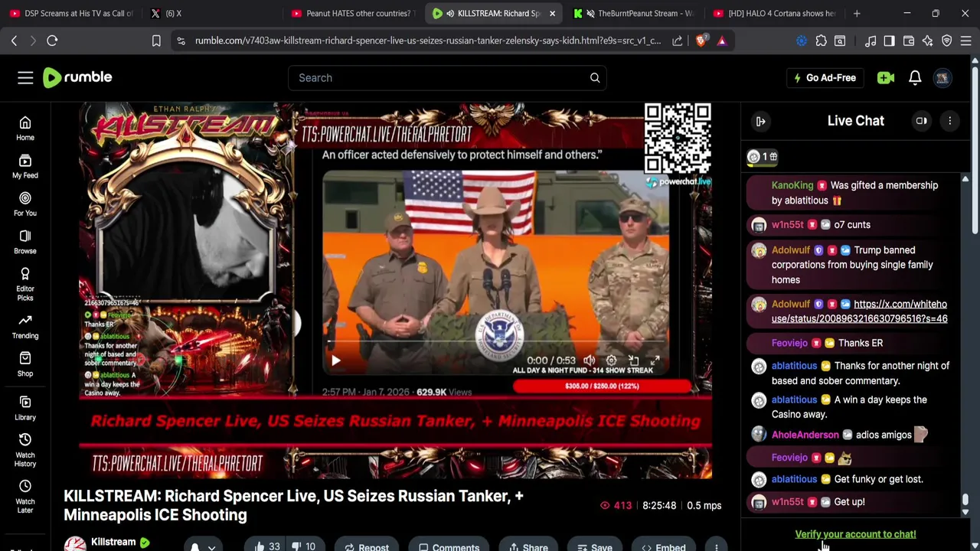Open the notifications bell
The height and width of the screenshot is (551, 980).
coord(915,77)
